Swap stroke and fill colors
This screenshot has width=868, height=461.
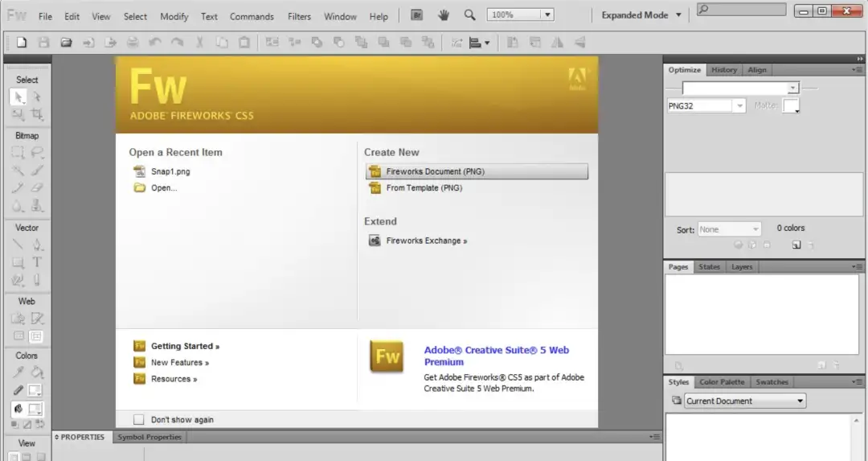40,425
